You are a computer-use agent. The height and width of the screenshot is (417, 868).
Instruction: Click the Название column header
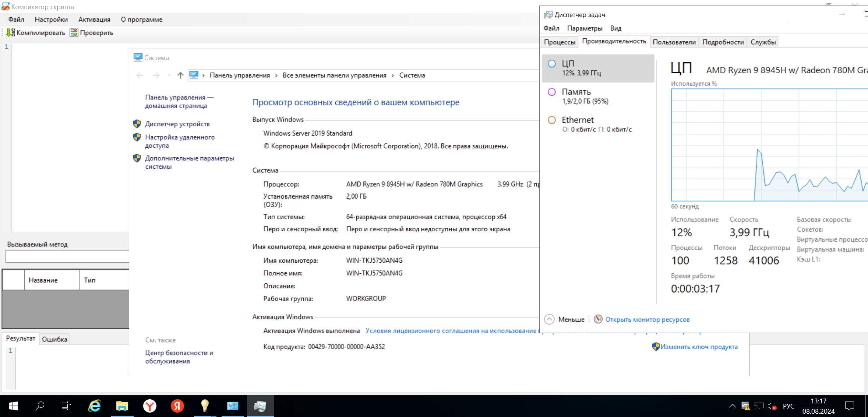(x=52, y=280)
